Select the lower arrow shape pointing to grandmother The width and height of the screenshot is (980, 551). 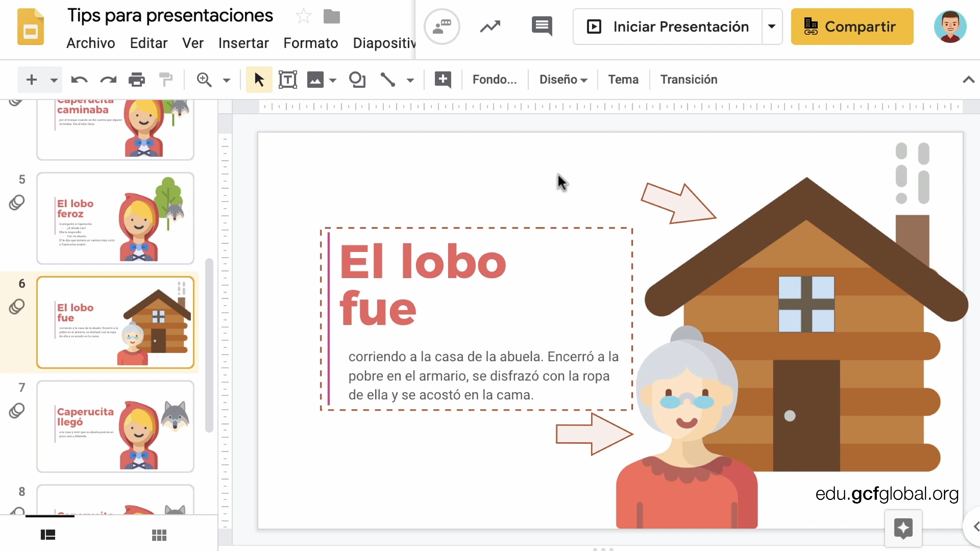(595, 434)
